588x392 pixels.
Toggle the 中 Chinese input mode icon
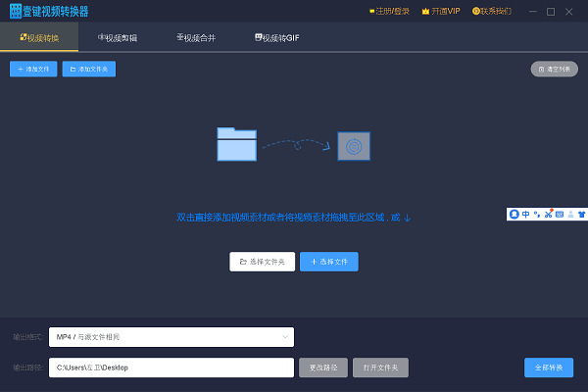coord(526,214)
